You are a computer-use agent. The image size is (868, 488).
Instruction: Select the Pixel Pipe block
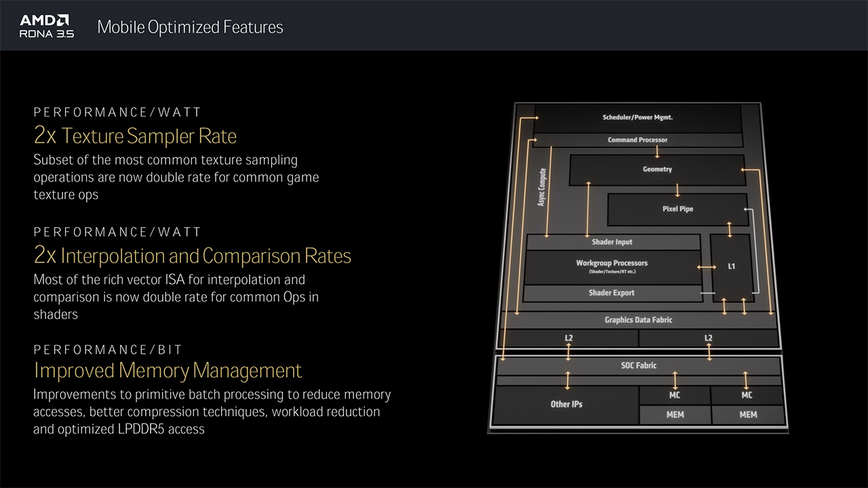pyautogui.click(x=677, y=209)
